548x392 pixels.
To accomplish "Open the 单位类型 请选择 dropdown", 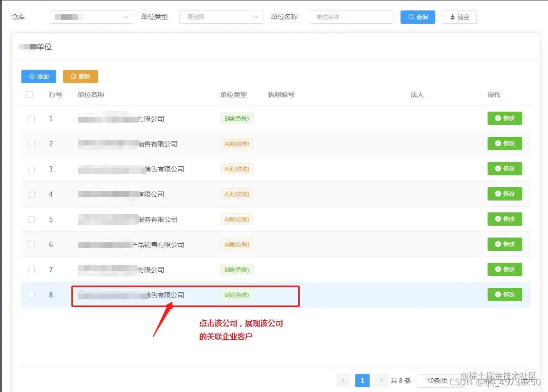I will pyautogui.click(x=221, y=17).
